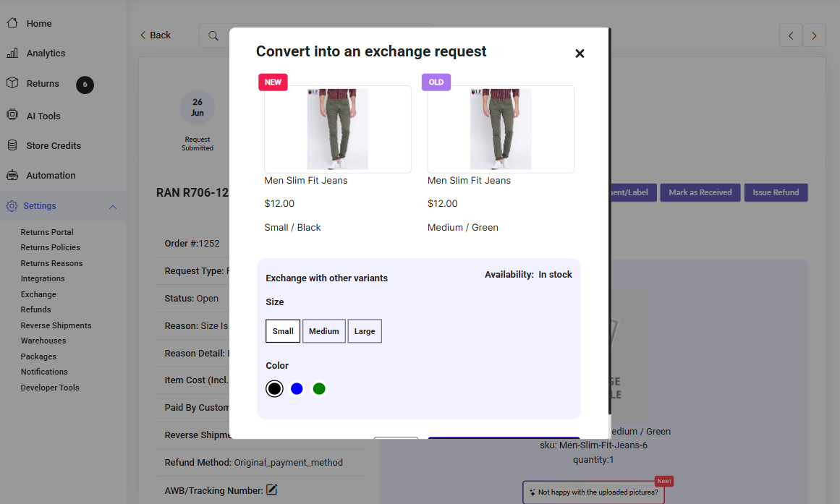Screen dimensions: 840x504
Task: Go to previous request with left chevron
Action: pyautogui.click(x=791, y=35)
